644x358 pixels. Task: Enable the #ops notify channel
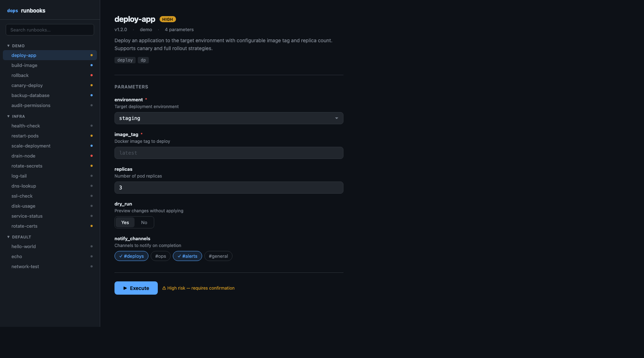(x=161, y=256)
